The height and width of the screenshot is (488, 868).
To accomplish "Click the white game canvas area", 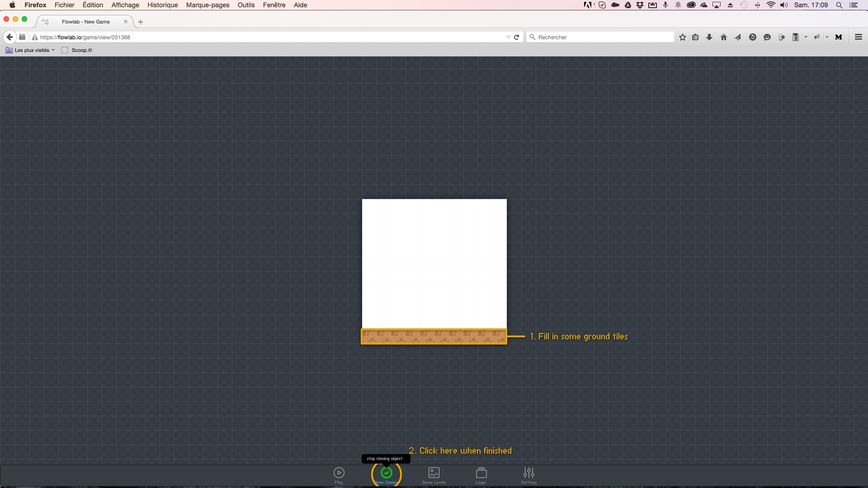I will [434, 263].
